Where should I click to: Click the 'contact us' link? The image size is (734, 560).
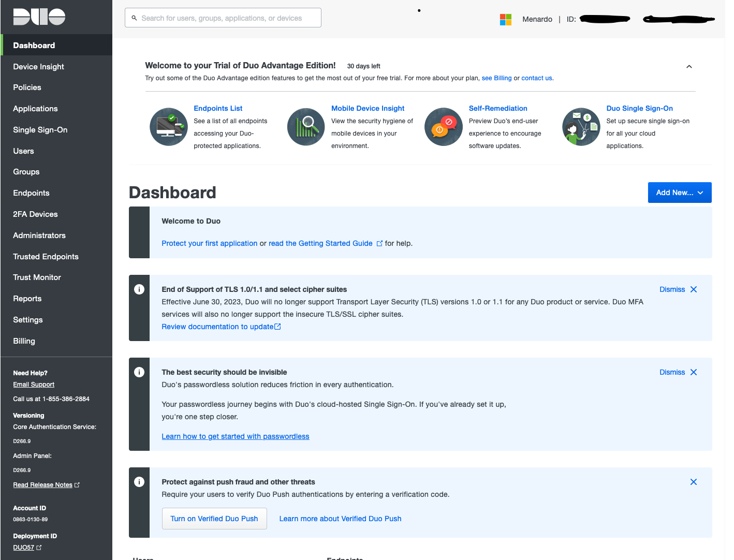click(536, 78)
